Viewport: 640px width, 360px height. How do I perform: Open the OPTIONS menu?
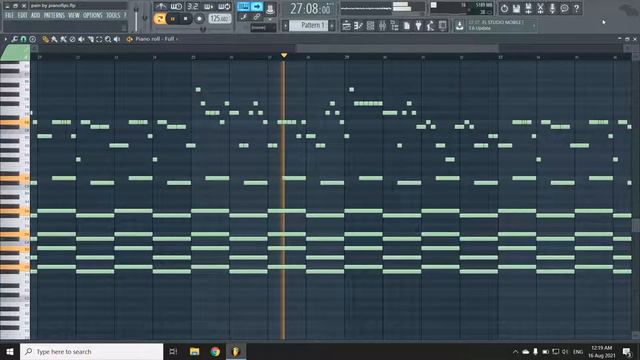(93, 16)
